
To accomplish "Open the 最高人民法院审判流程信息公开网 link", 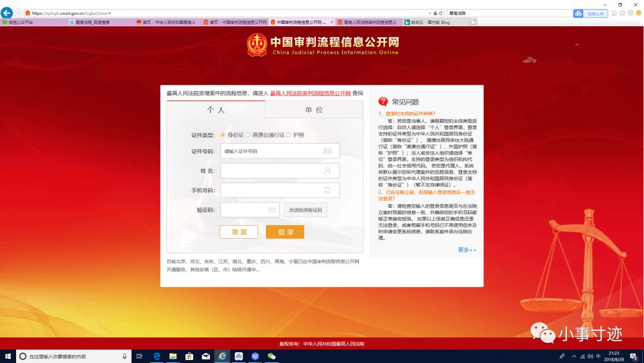I will pyautogui.click(x=310, y=93).
